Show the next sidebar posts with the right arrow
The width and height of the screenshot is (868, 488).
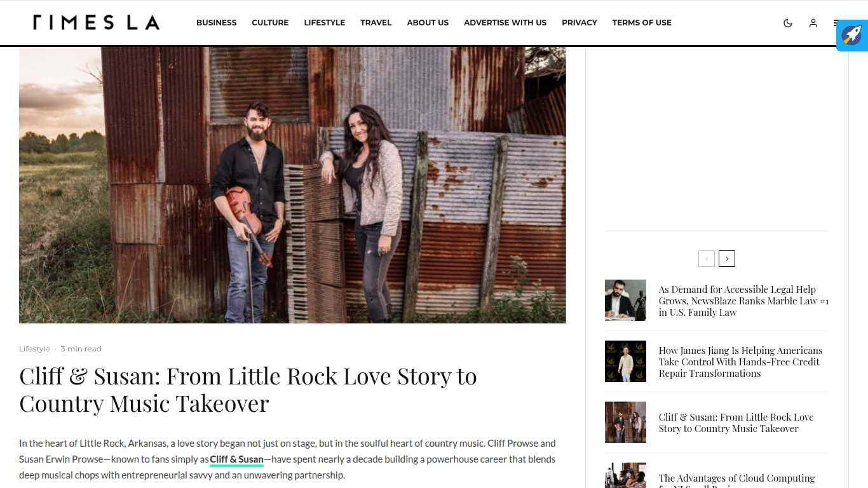(x=727, y=259)
